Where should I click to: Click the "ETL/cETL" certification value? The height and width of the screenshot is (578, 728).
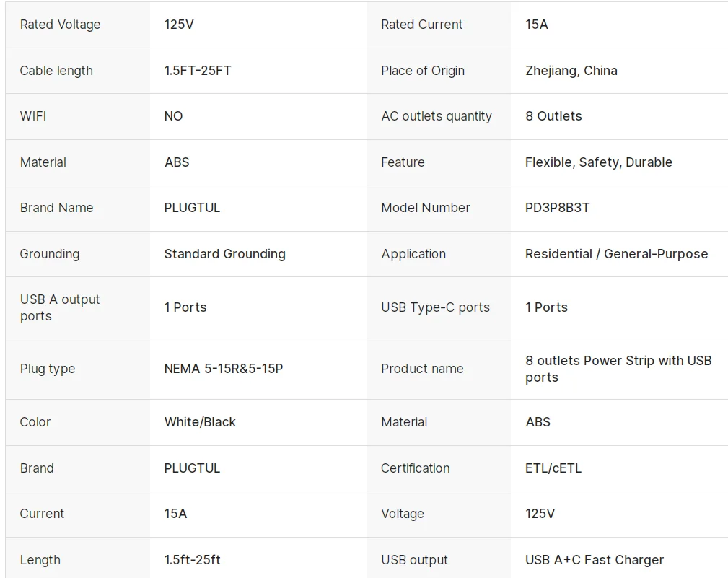(553, 468)
